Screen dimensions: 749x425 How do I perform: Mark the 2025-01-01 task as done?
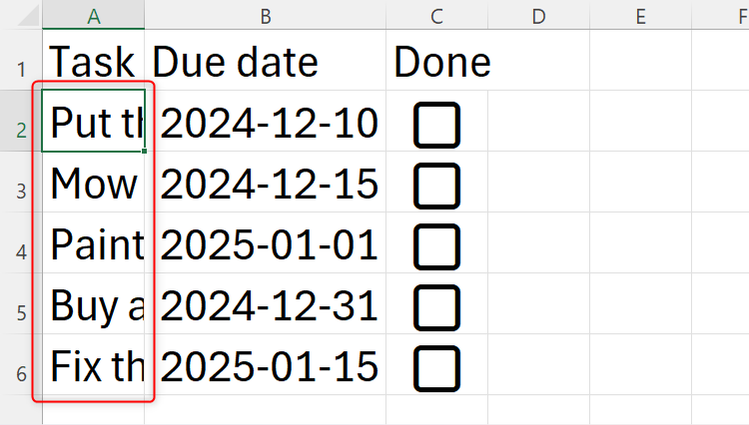(x=437, y=245)
